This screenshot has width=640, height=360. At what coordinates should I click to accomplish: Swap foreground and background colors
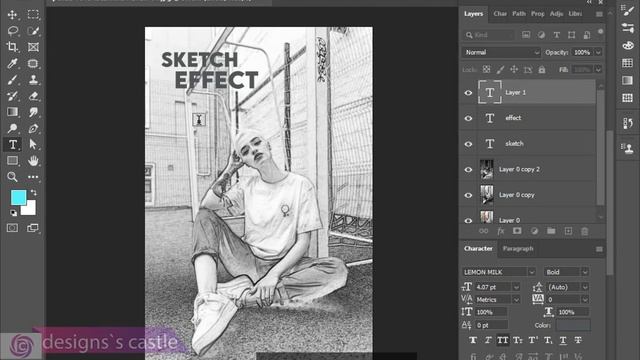coord(33,192)
